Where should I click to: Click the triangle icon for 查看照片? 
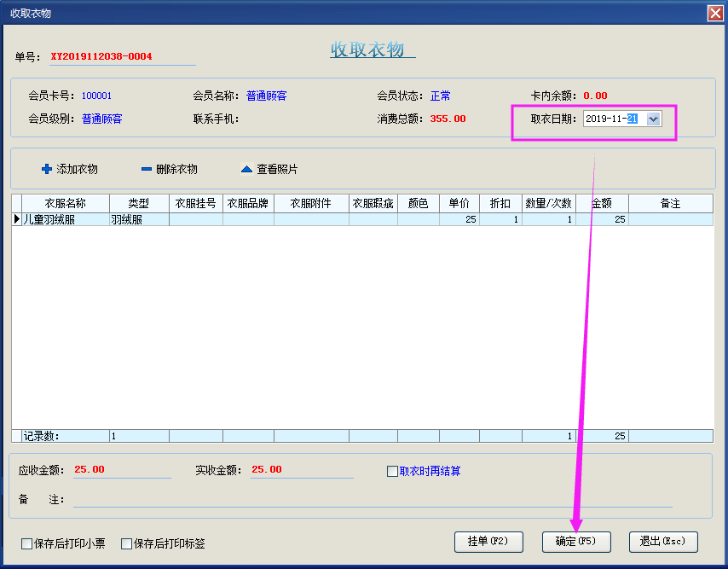click(x=246, y=169)
